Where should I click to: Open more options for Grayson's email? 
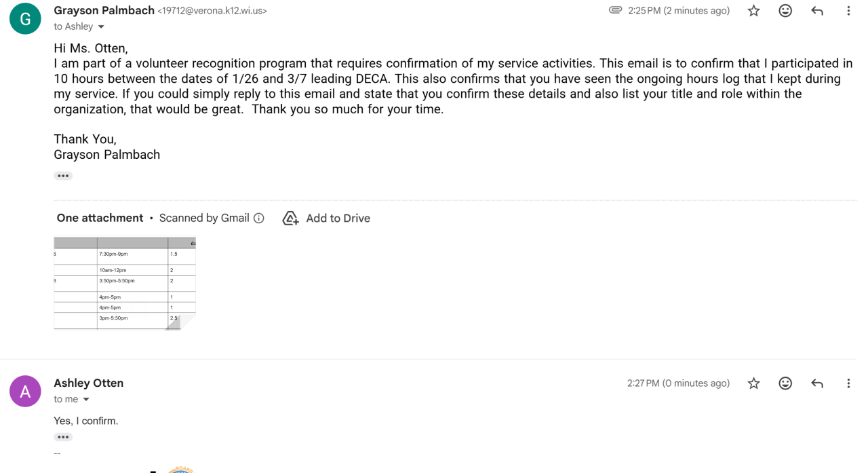pos(848,11)
